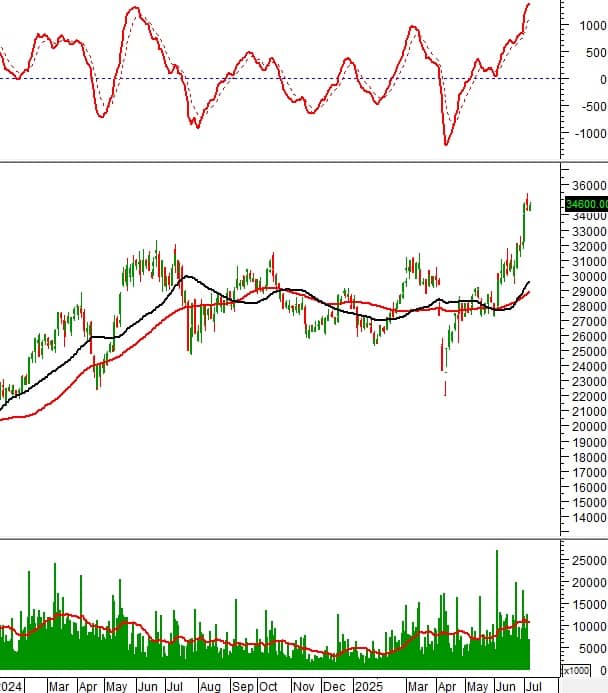This screenshot has height=693, width=608.
Task: Click the 15000 volume axis label
Action: pos(589,605)
